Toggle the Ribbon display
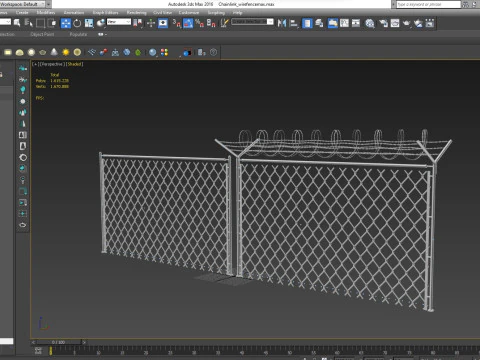The image size is (480, 360). 332,23
